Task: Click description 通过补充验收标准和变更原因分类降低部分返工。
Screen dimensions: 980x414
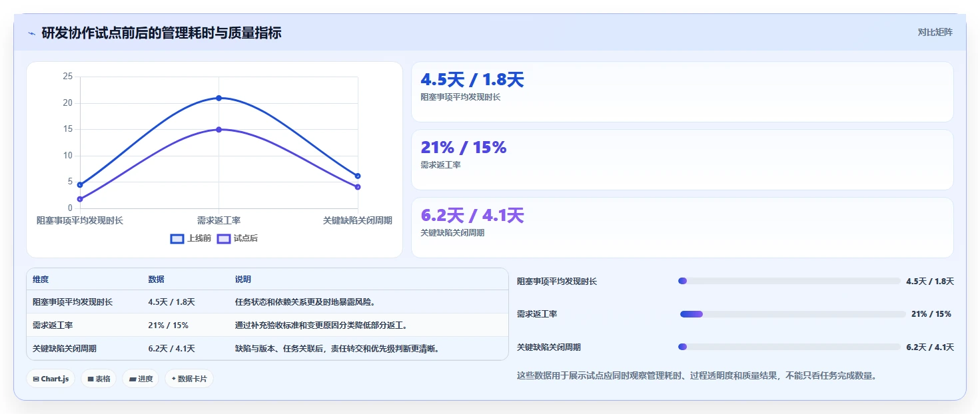Action: 322,325
